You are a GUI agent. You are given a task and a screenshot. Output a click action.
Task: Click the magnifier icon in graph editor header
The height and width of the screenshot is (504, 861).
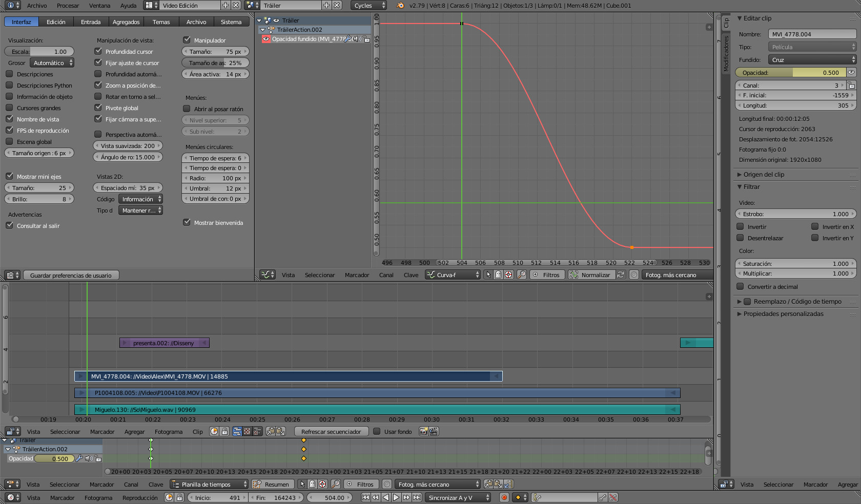coord(521,275)
